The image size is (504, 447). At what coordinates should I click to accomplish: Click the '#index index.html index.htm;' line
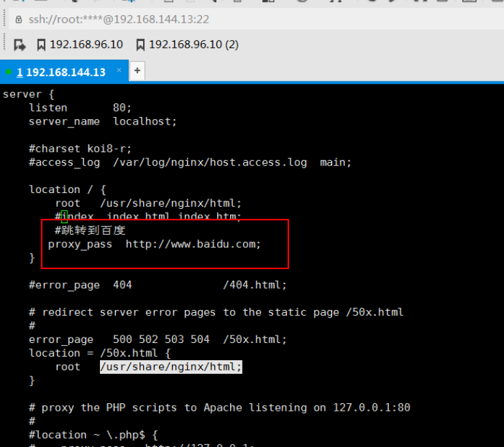pos(148,216)
